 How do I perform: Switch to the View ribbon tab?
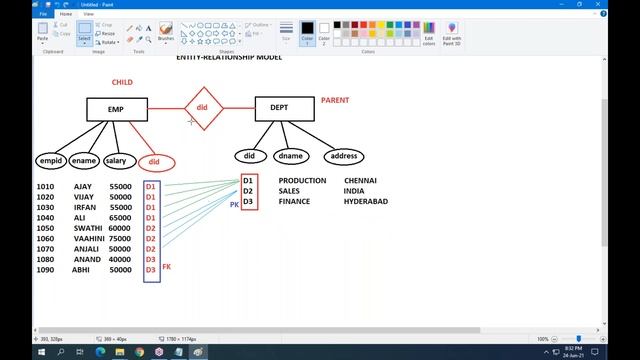coord(88,14)
